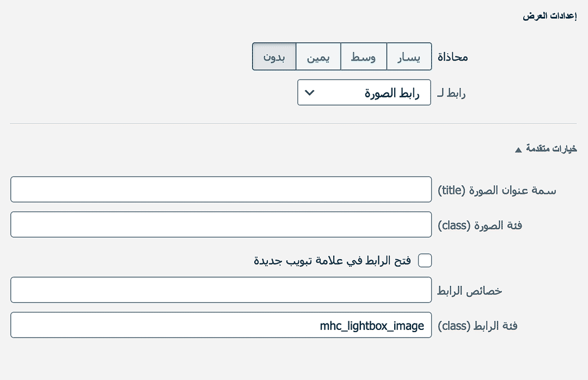Click the خصائص الرابط label text
This screenshot has height=380, width=588.
pyautogui.click(x=469, y=291)
